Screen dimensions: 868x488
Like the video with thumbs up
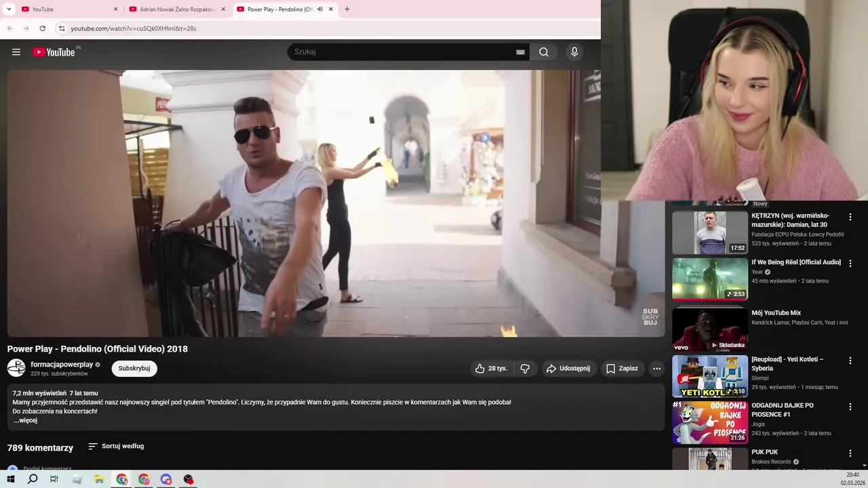coord(490,369)
